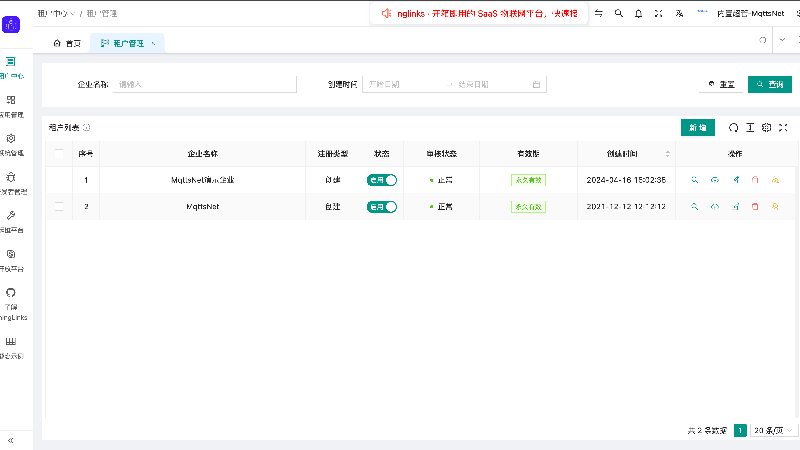This screenshot has height=450, width=800.
Task: Tick the checkbox for row 2 MqttsNet
Action: coord(59,207)
